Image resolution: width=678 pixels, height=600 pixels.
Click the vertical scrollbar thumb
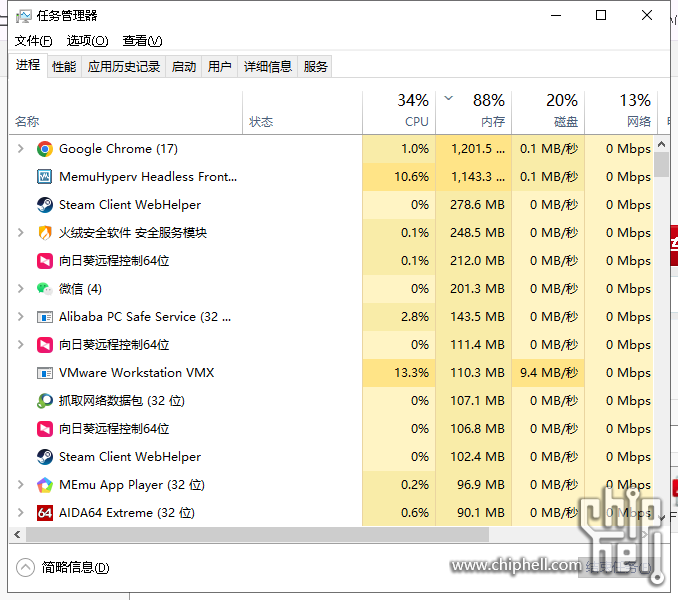pos(661,164)
